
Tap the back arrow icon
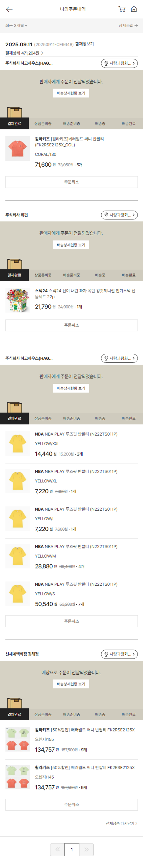[x=10, y=9]
